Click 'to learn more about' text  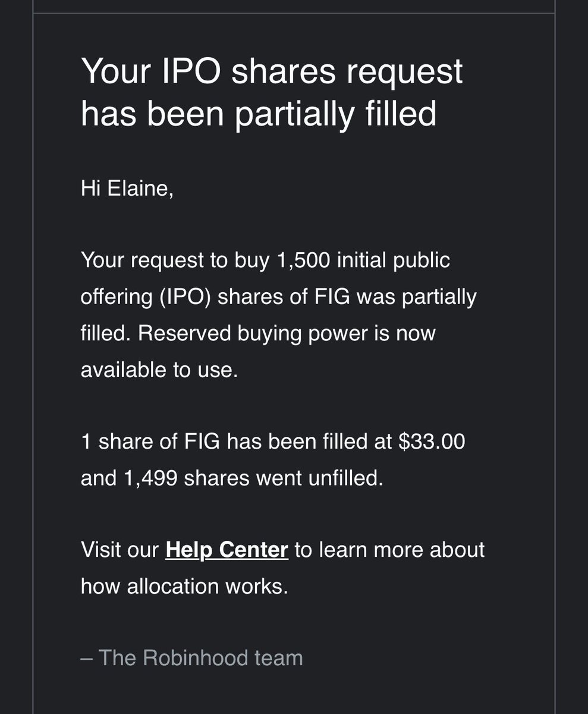pyautogui.click(x=389, y=550)
